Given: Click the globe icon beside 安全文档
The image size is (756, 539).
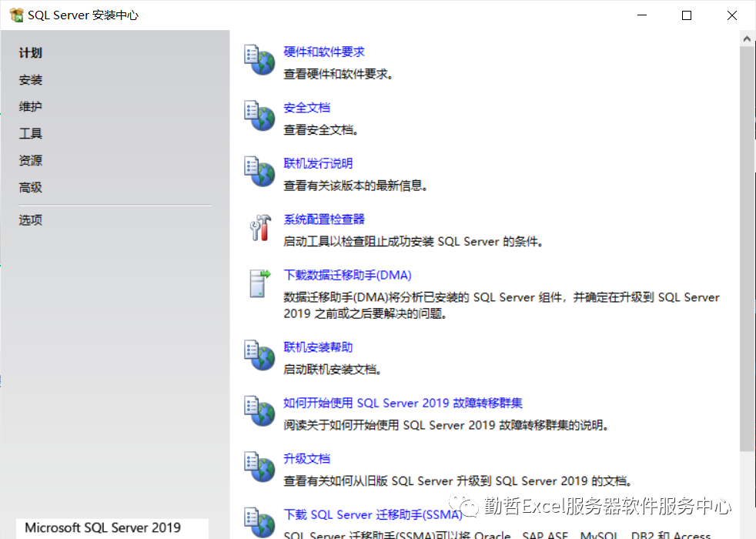Looking at the screenshot, I should coord(259,115).
